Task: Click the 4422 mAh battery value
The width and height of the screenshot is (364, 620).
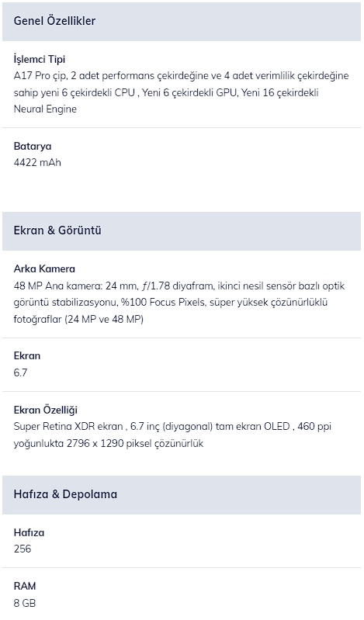Action: [x=37, y=162]
